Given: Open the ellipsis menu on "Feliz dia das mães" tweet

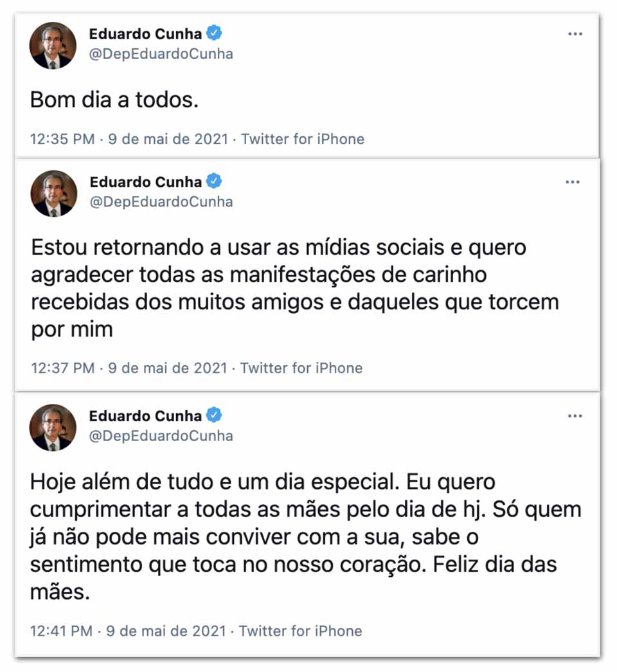Looking at the screenshot, I should (x=574, y=416).
